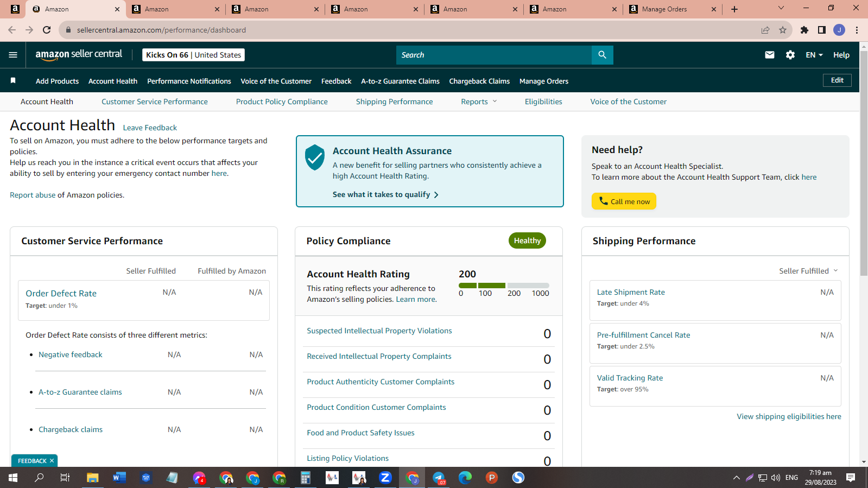The height and width of the screenshot is (488, 868).
Task: Click the Call me now button
Action: 624,201
